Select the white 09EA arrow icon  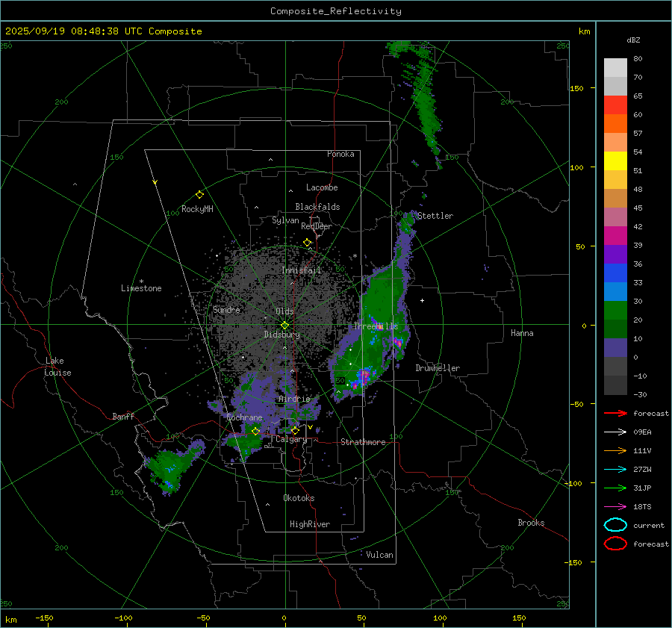[x=615, y=432]
